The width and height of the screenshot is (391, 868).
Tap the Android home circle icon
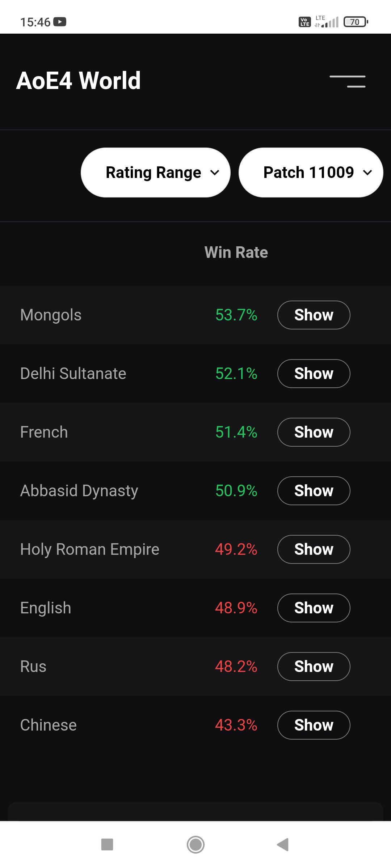point(195,845)
